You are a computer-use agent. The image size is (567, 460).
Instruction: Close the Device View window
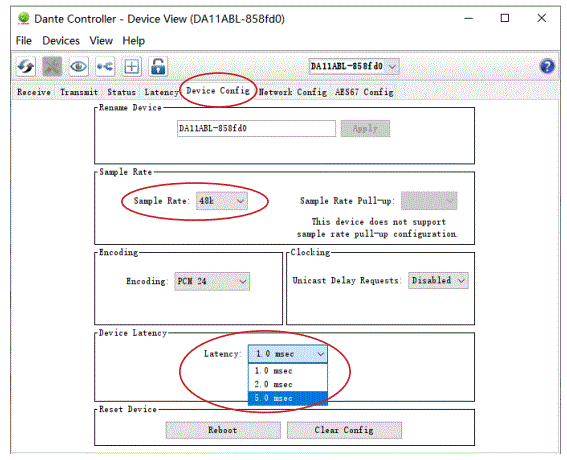point(541,18)
